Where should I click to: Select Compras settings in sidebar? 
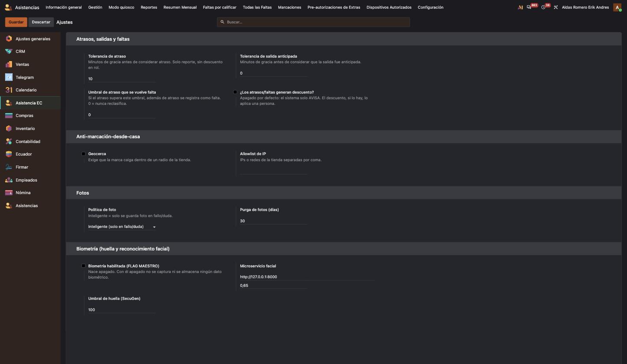coord(30,116)
